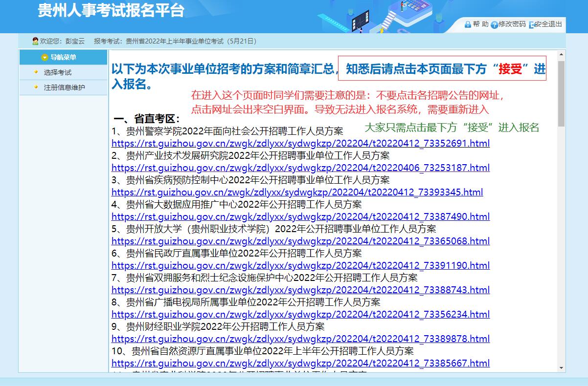This screenshot has width=588, height=386.
Task: Click the lock icon next to 帮助
Action: 467,24
